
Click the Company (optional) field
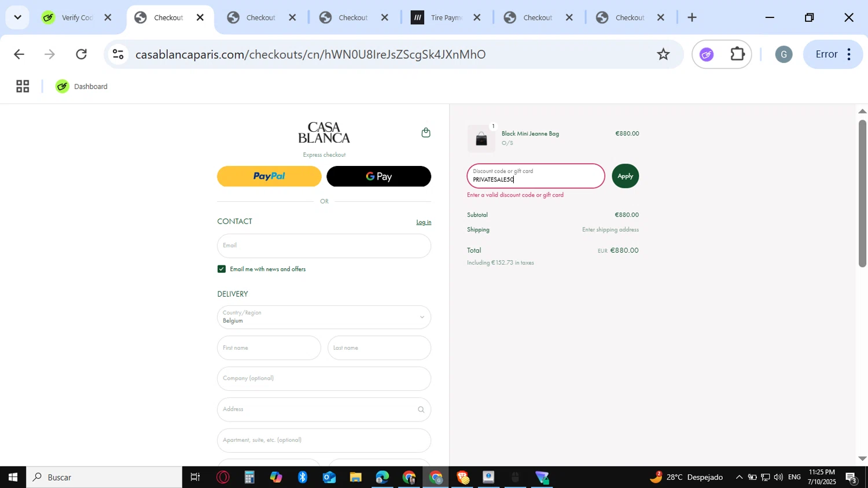point(324,379)
